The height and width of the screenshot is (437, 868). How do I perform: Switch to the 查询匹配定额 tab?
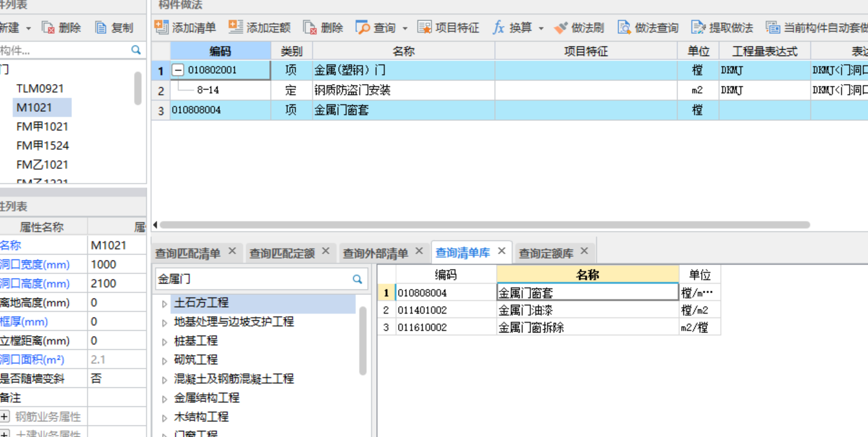click(282, 253)
